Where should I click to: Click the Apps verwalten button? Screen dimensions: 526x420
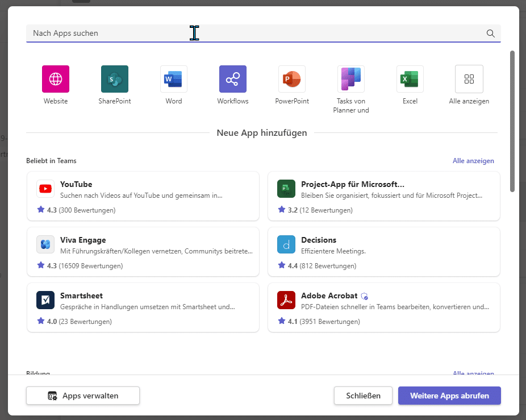click(x=83, y=396)
